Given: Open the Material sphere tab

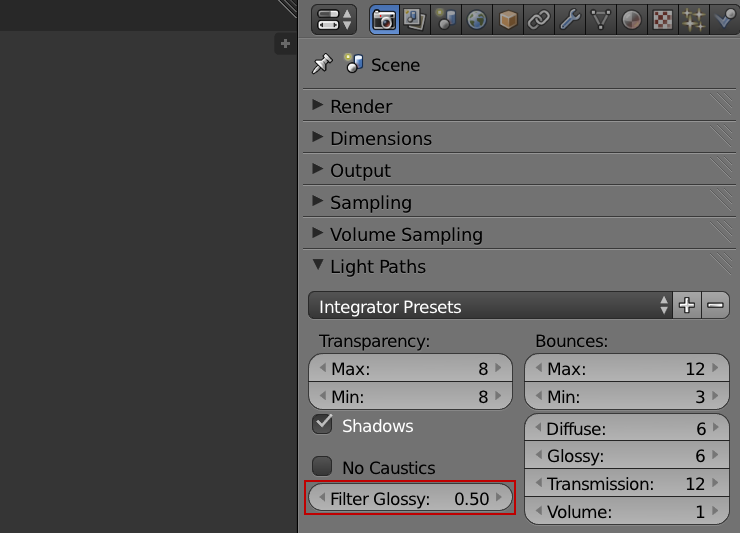Looking at the screenshot, I should point(631,20).
